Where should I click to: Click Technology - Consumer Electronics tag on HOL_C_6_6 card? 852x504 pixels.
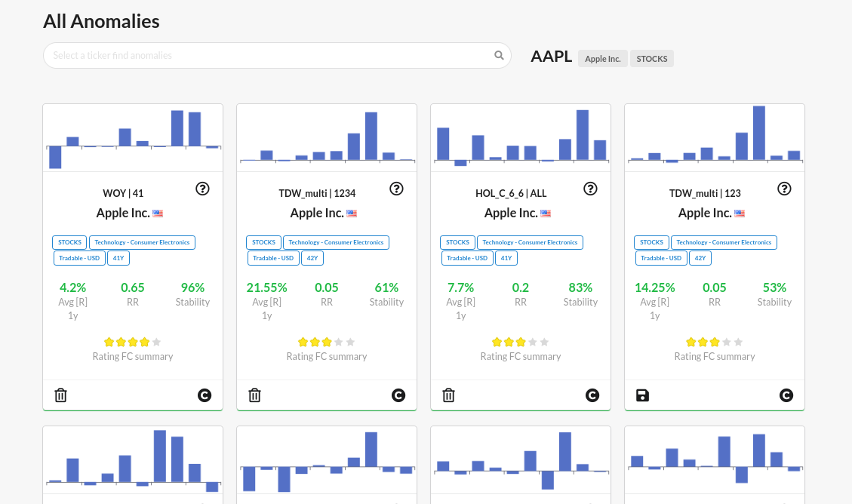(530, 242)
